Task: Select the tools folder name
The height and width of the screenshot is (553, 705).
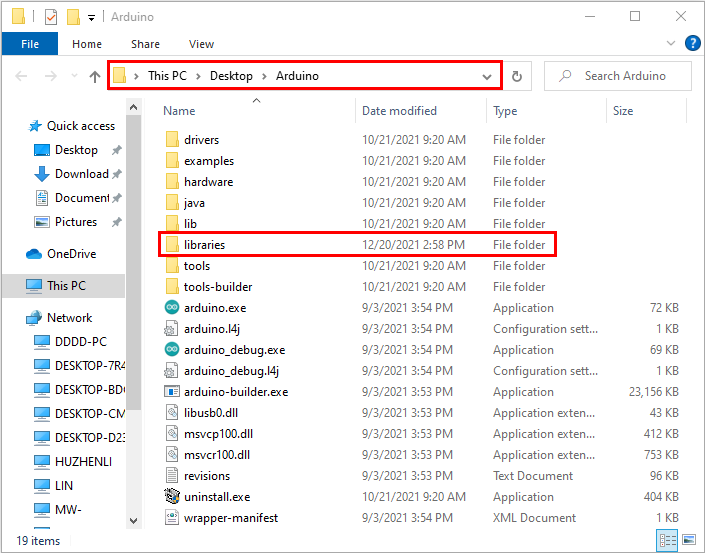Action: click(x=197, y=266)
